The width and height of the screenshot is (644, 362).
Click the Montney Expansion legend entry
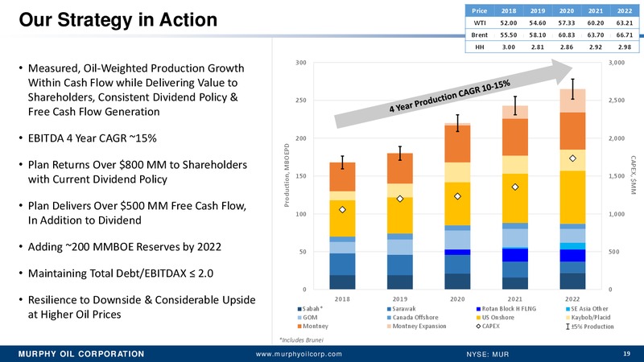(416, 326)
